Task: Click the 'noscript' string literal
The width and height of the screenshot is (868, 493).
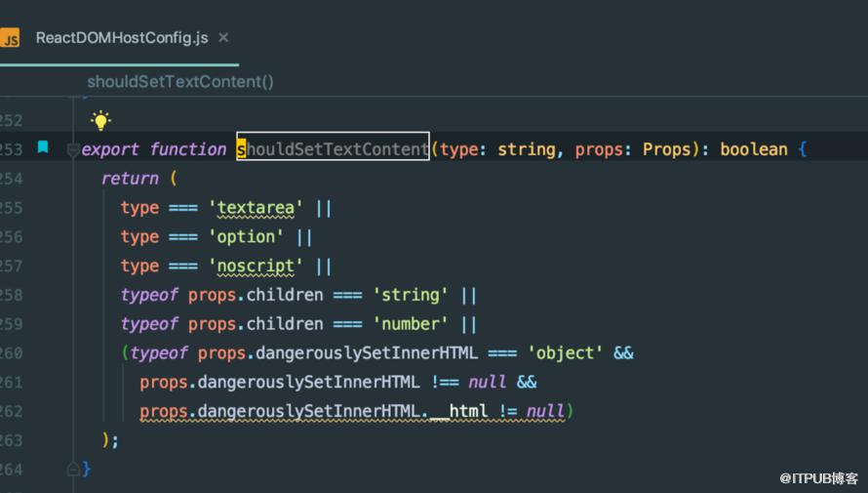Action: point(256,266)
